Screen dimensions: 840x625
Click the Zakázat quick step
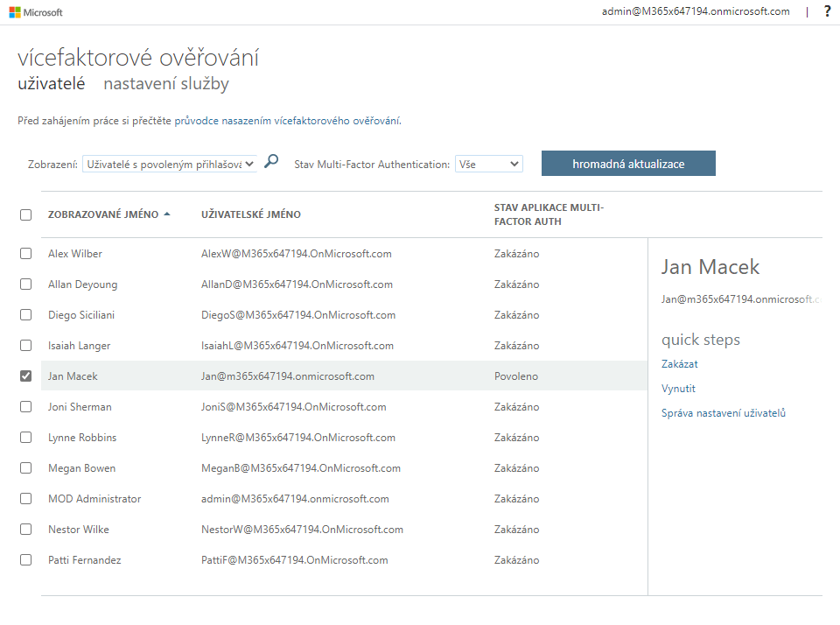(679, 364)
